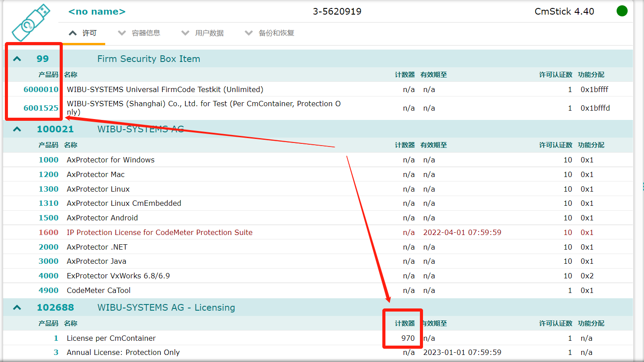644x362 pixels.
Task: Click expired product code 1600
Action: (x=49, y=232)
